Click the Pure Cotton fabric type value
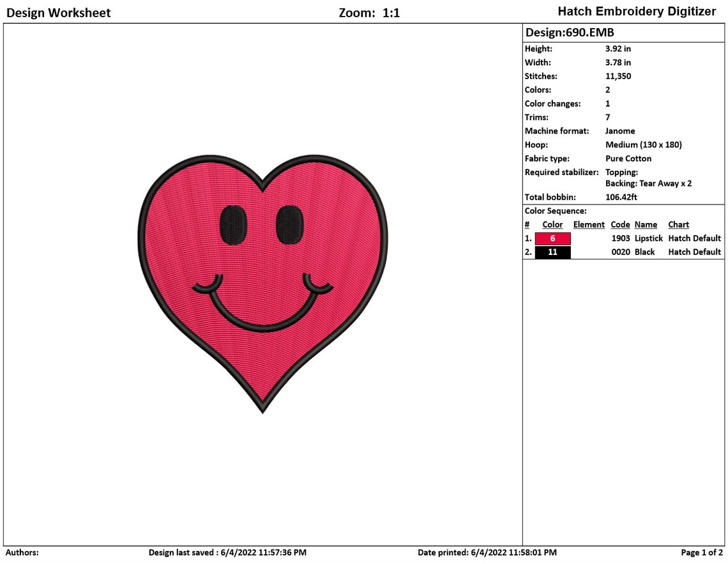This screenshot has height=563, width=728. (628, 158)
